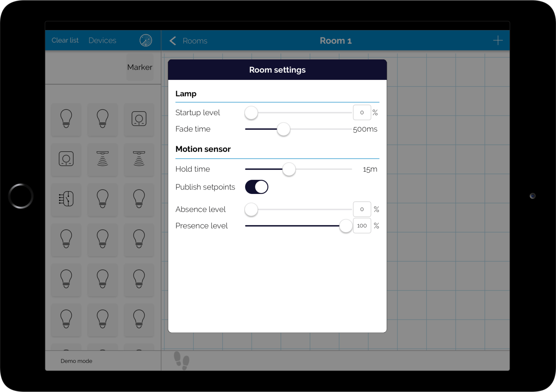Click the Presence level input showing 100
The height and width of the screenshot is (392, 556).
pyautogui.click(x=362, y=226)
